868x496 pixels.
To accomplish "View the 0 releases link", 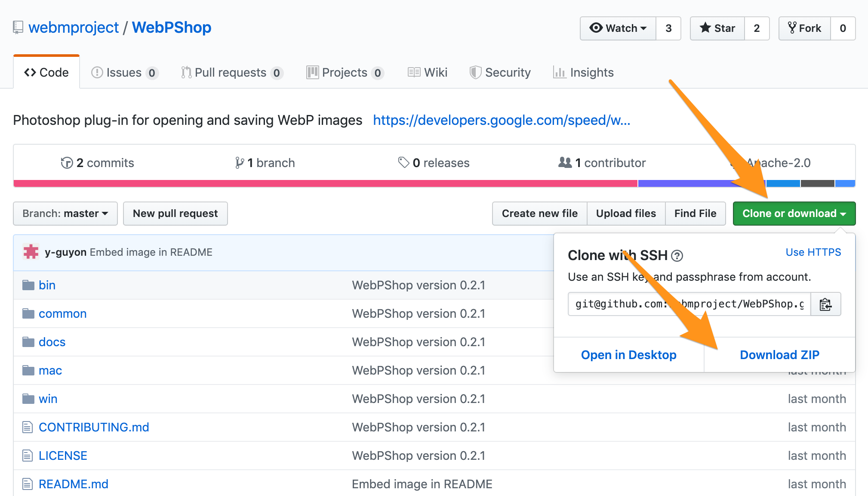I will (x=434, y=163).
